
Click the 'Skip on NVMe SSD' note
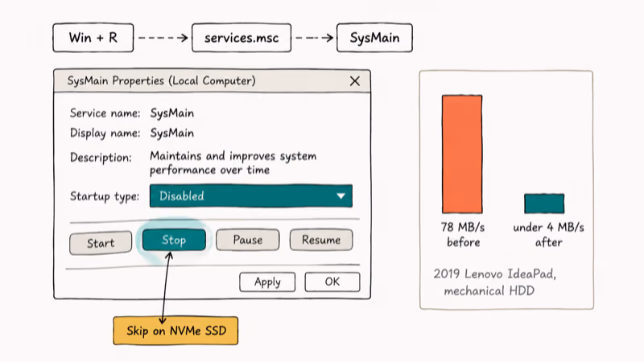[175, 331]
